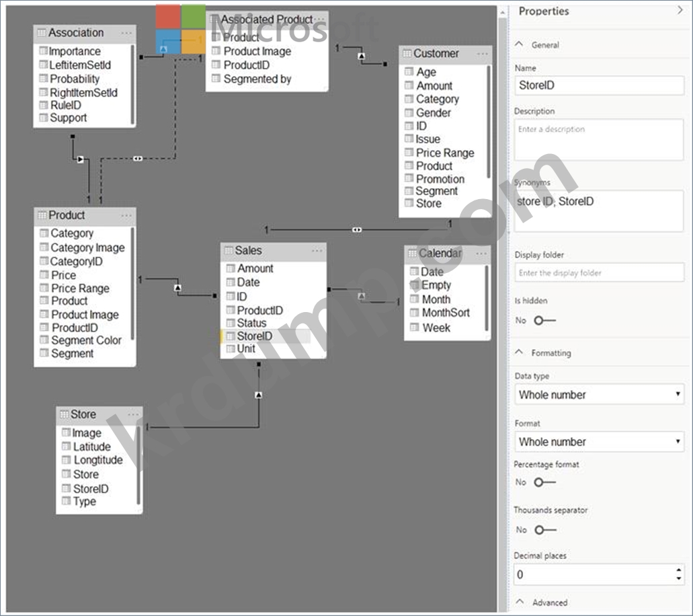Click the Decimal places input
The height and width of the screenshot is (616, 693).
[599, 574]
